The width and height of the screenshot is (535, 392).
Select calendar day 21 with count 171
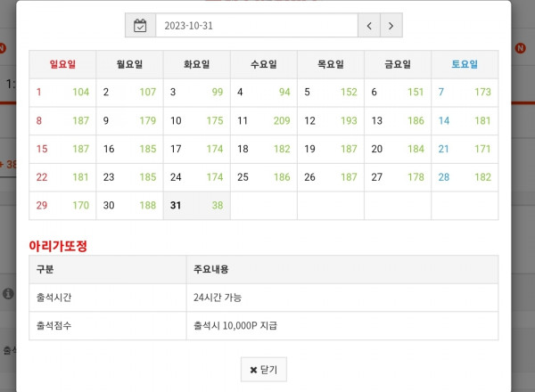tap(465, 150)
